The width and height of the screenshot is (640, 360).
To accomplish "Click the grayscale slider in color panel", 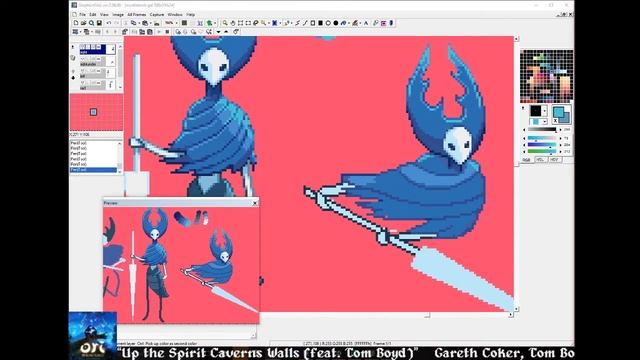I will coord(542,129).
